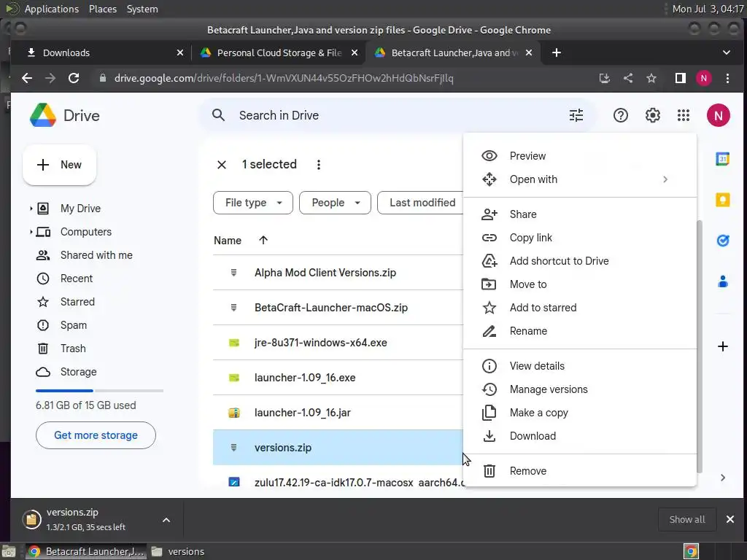The width and height of the screenshot is (747, 560).
Task: Click the storage usage progress bar
Action: pyautogui.click(x=99, y=391)
